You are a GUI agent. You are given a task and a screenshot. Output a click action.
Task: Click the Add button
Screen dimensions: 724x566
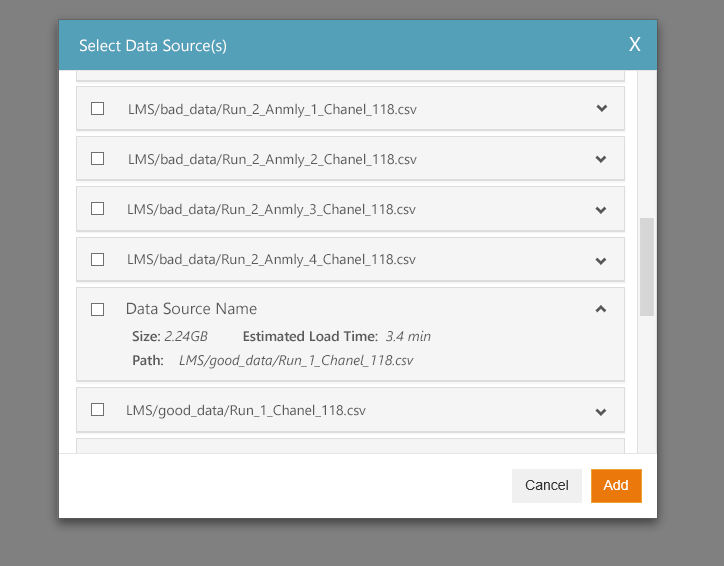tap(616, 486)
